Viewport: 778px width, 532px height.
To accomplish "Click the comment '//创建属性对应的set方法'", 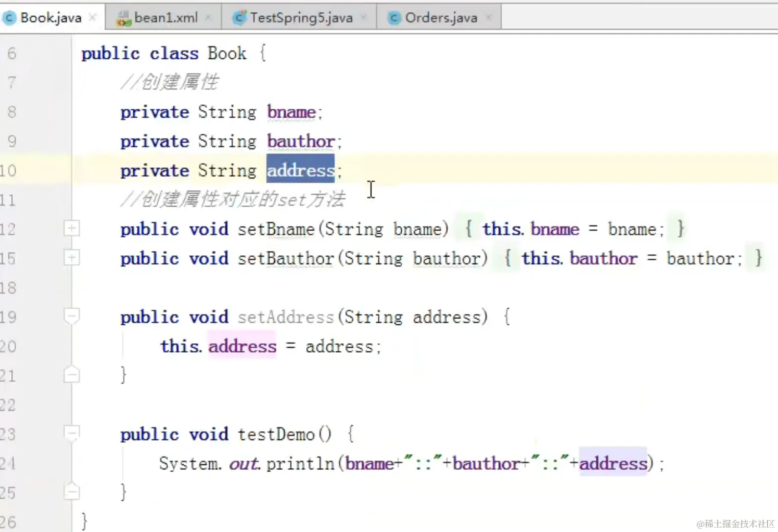I will (x=233, y=199).
